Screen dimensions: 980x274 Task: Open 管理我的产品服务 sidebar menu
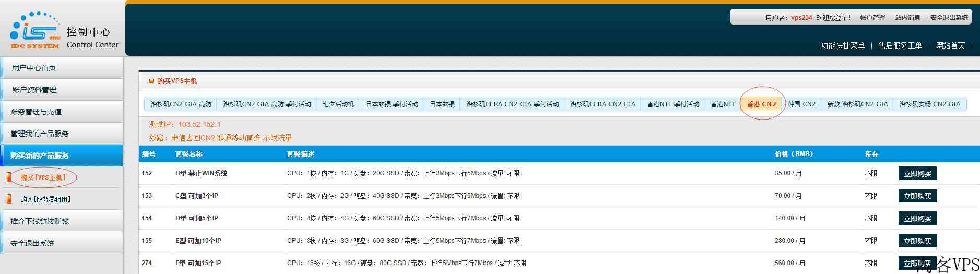point(62,134)
